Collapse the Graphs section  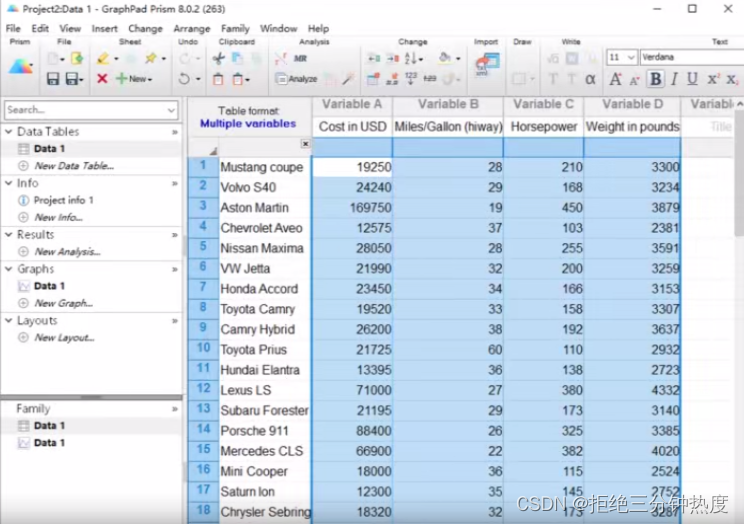[x=9, y=269]
